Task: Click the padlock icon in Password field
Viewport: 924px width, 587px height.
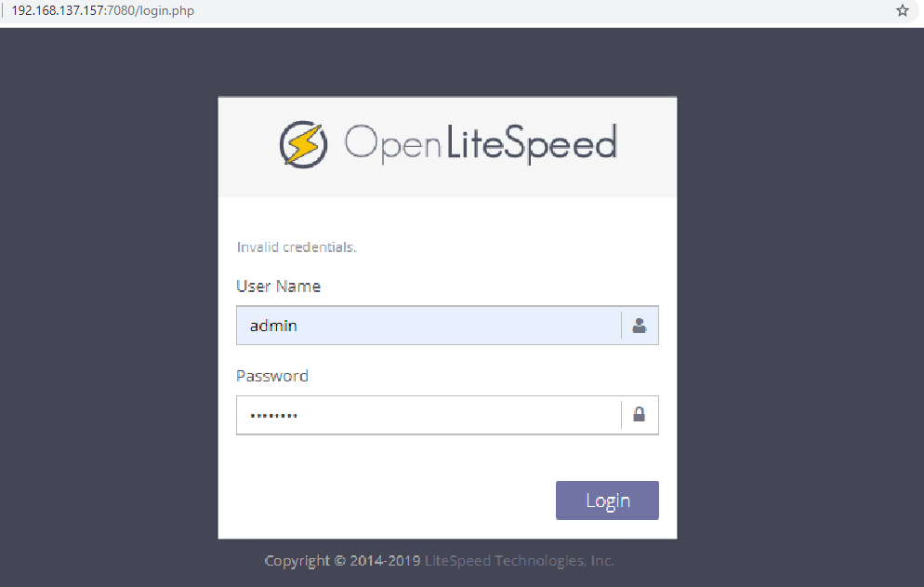Action: pyautogui.click(x=640, y=415)
